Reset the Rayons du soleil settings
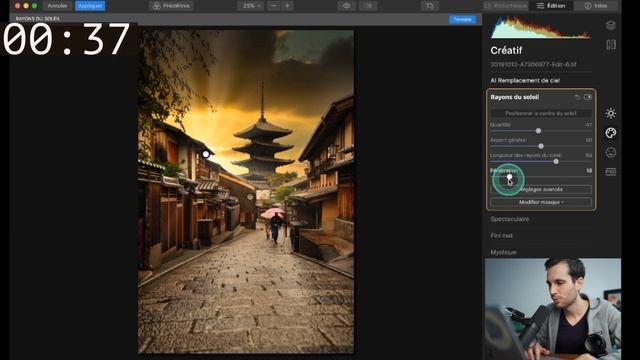The width and height of the screenshot is (640, 360). tap(577, 97)
